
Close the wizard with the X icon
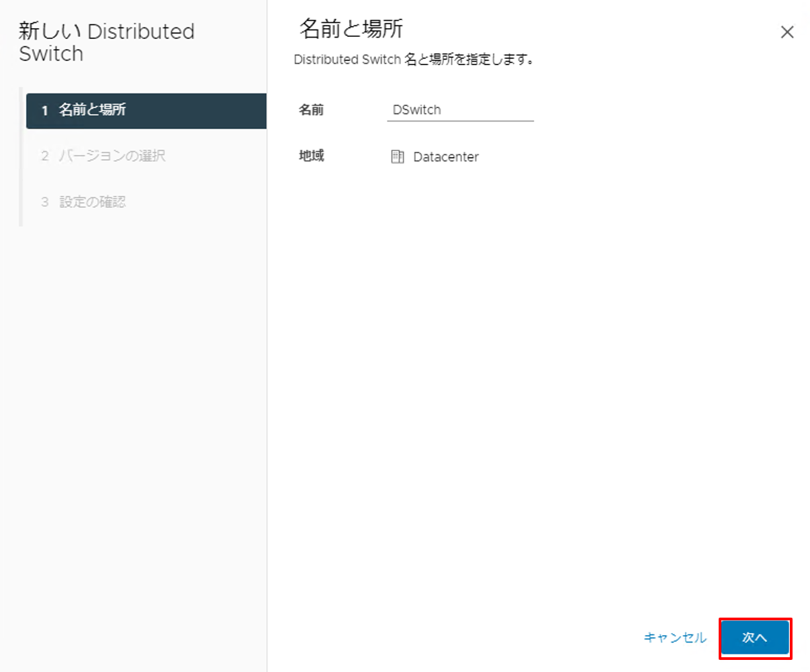[x=787, y=32]
